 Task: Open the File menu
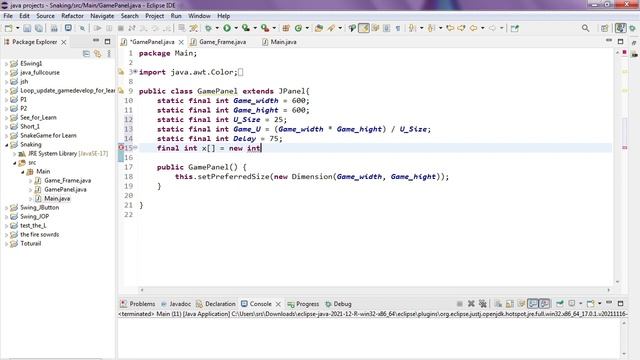click(8, 16)
